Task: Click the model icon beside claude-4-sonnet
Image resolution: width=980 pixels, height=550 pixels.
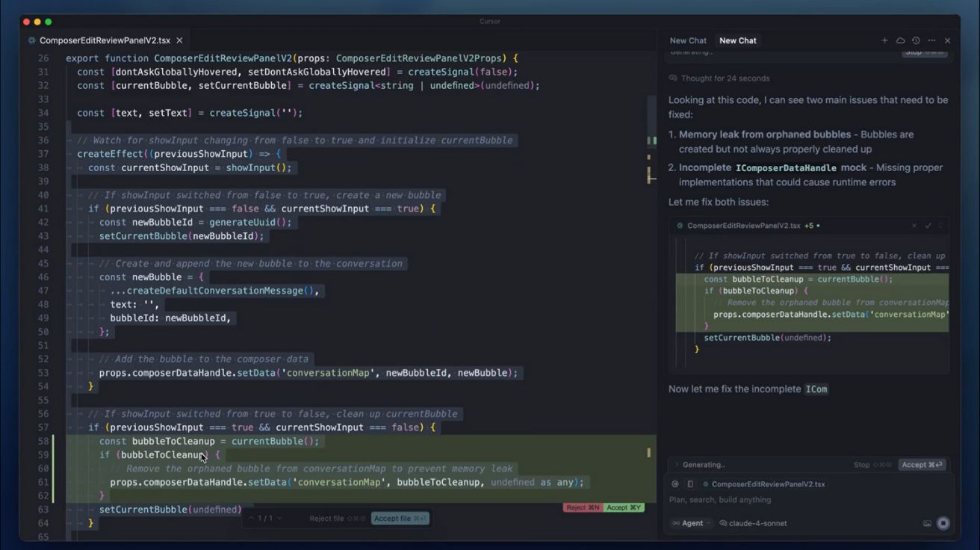Action: click(723, 524)
